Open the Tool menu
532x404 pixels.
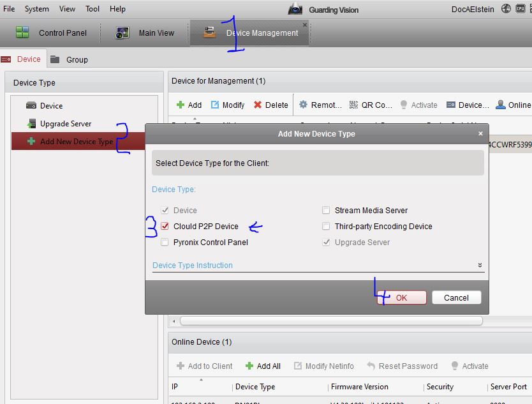92,9
